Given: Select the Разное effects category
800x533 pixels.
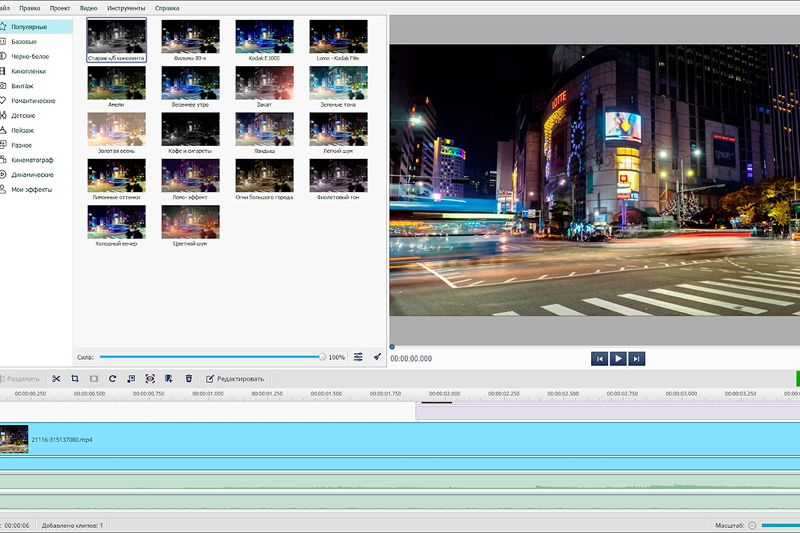Looking at the screenshot, I should (36, 145).
